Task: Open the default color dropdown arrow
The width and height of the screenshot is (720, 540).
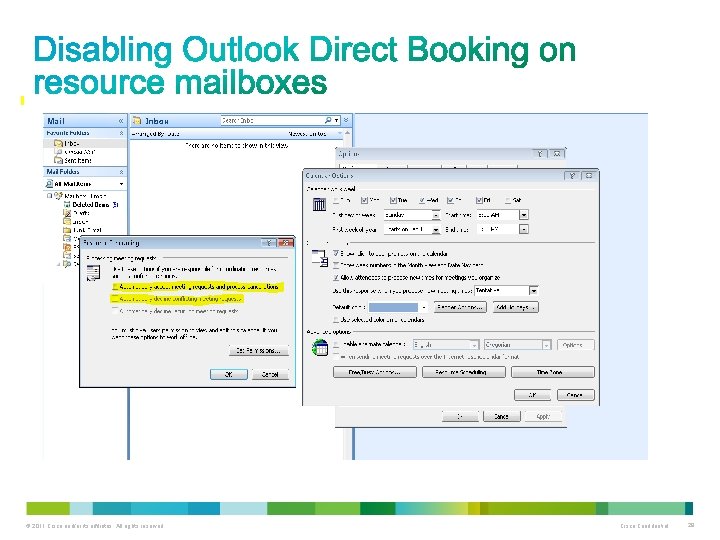Action: [424, 307]
